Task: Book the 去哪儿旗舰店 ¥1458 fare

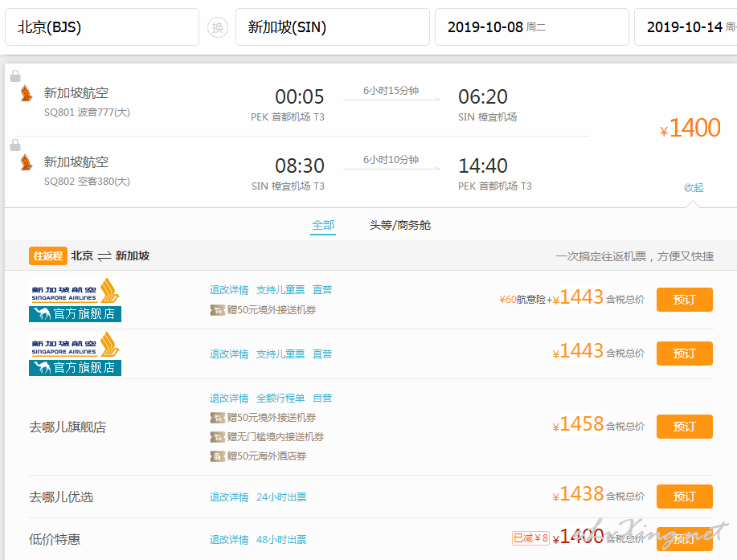Action: tap(685, 427)
